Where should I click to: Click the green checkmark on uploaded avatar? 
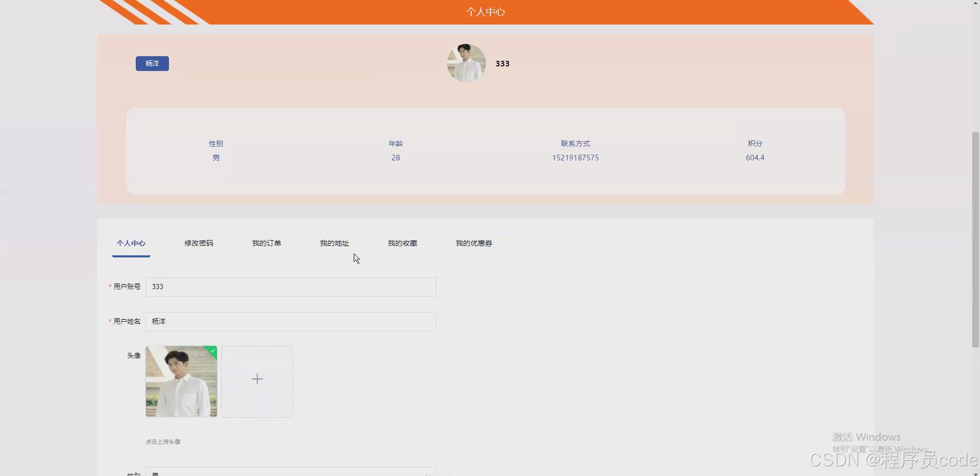(212, 350)
